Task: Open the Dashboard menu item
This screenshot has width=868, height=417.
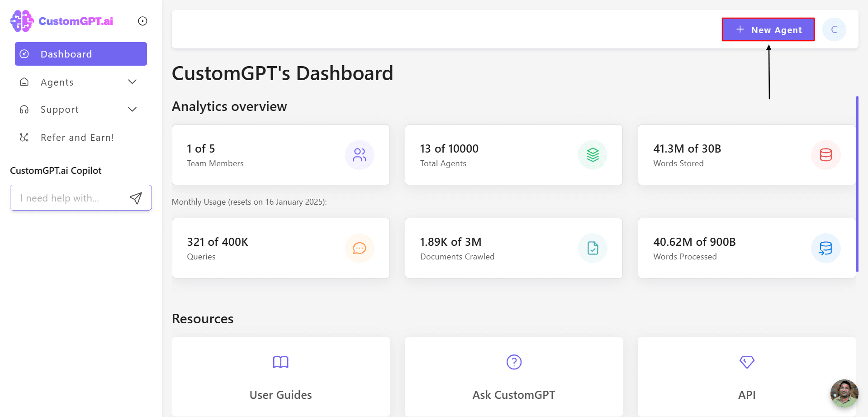Action: pyautogui.click(x=81, y=54)
